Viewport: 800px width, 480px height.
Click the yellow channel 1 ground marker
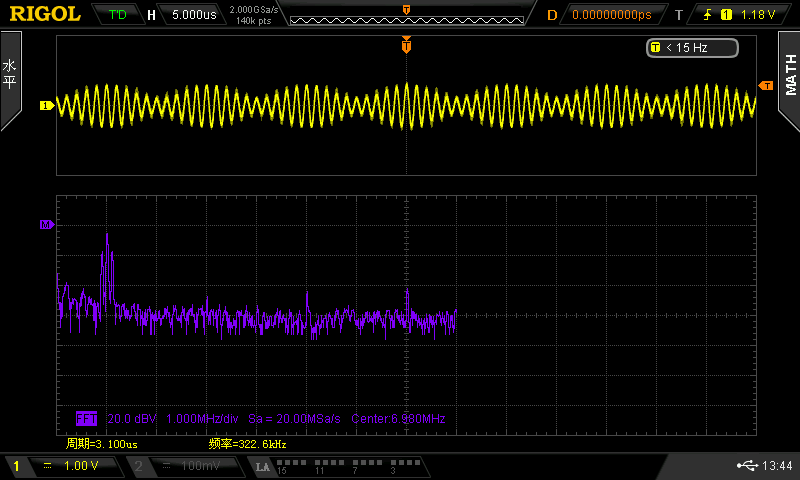(45, 105)
